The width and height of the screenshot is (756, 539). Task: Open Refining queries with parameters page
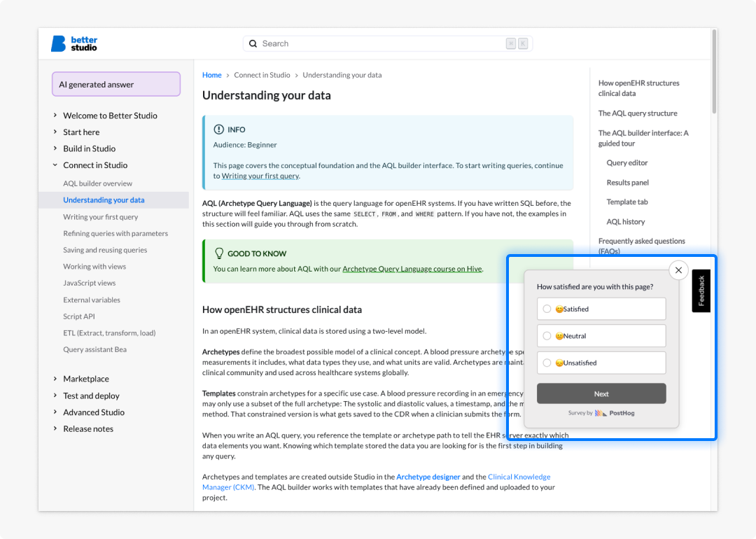pos(115,233)
